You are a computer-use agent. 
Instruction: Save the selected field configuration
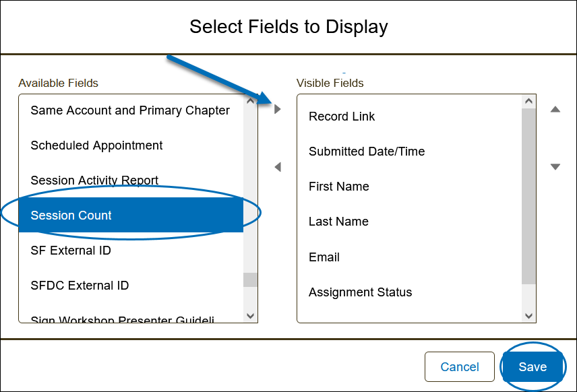tap(533, 367)
